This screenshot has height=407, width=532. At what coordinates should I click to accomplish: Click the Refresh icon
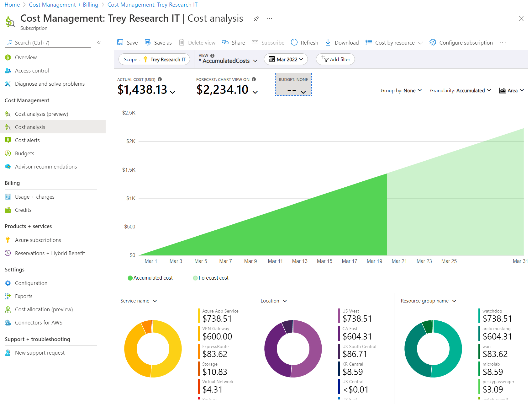(x=294, y=42)
